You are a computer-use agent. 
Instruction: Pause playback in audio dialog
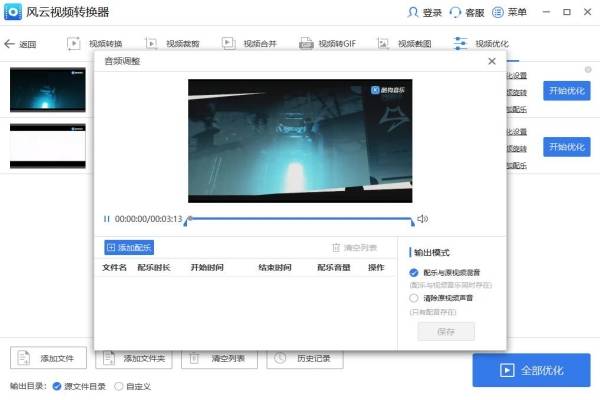(x=106, y=219)
